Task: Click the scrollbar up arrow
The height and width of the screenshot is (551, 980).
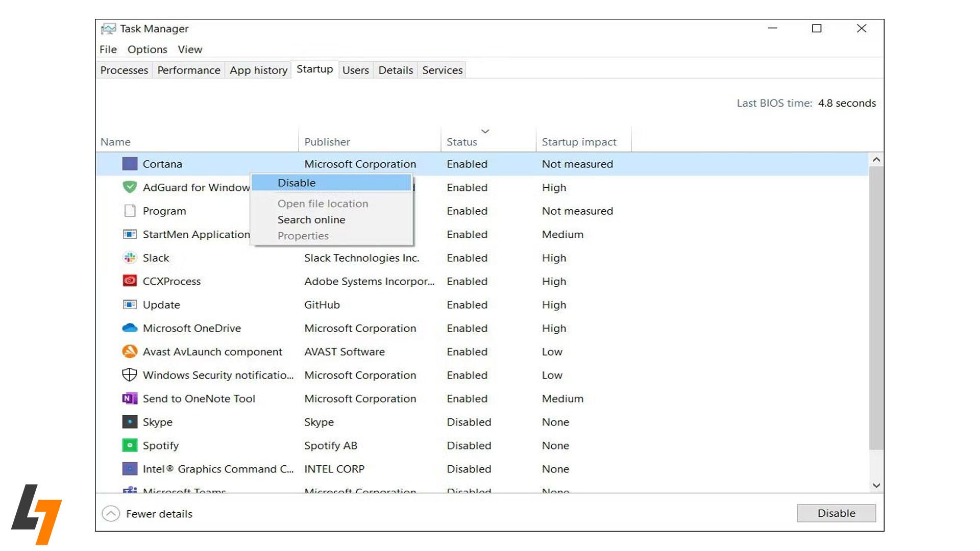Action: [876, 160]
